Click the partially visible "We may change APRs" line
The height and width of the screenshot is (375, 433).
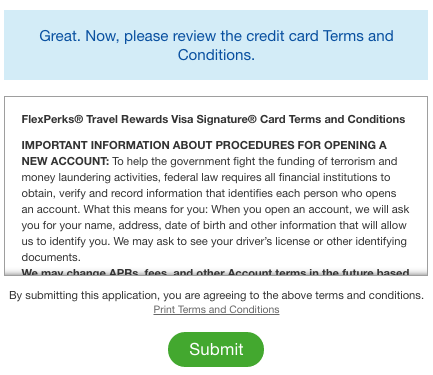coord(215,272)
